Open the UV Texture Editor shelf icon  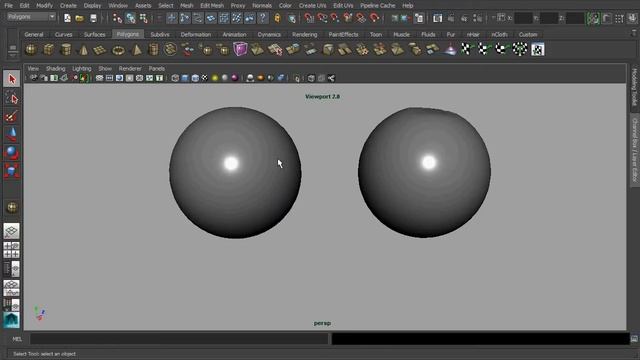[x=538, y=49]
